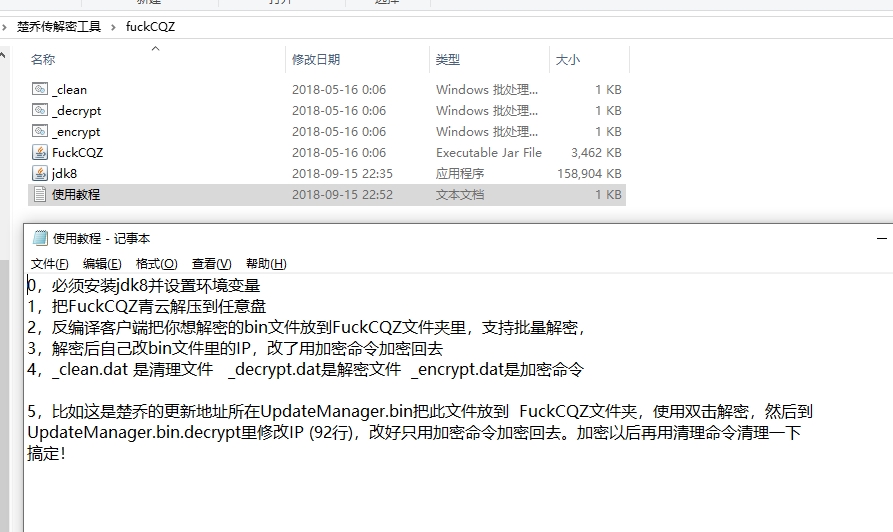Click the text line starting 3，解密后自己改bin
The width and height of the screenshot is (893, 532).
tap(235, 349)
